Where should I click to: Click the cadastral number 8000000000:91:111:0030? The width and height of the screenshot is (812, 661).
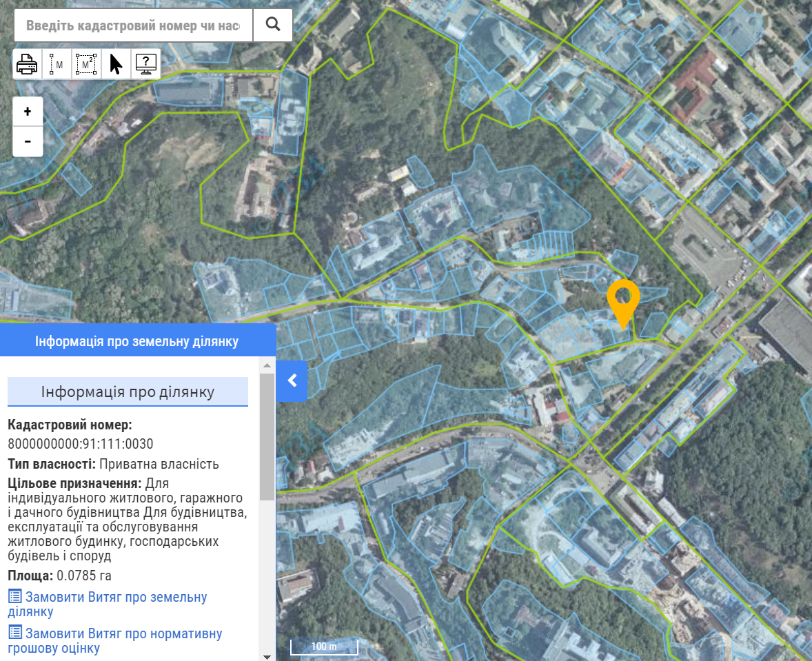pyautogui.click(x=81, y=444)
